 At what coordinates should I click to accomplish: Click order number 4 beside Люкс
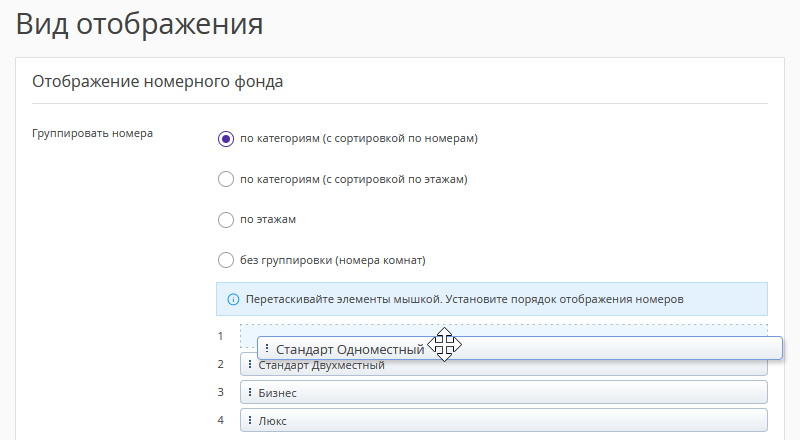click(221, 421)
